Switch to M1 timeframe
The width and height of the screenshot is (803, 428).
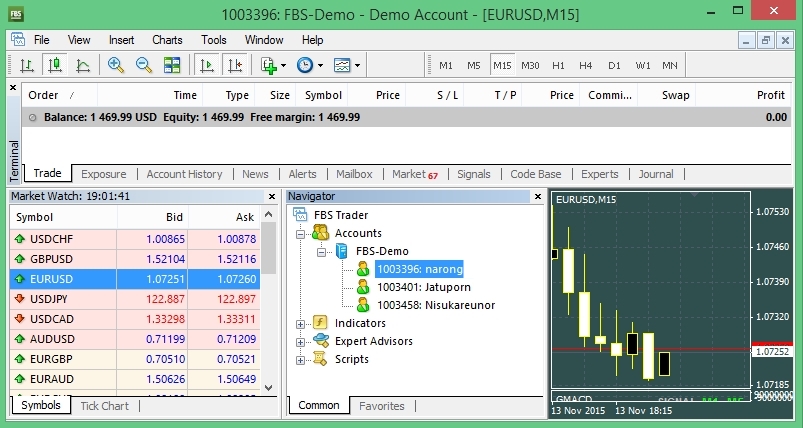coord(446,66)
